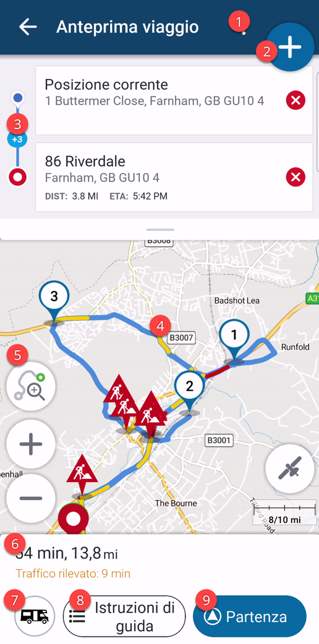319x644 pixels.
Task: Zoom out on the map
Action: [32, 498]
